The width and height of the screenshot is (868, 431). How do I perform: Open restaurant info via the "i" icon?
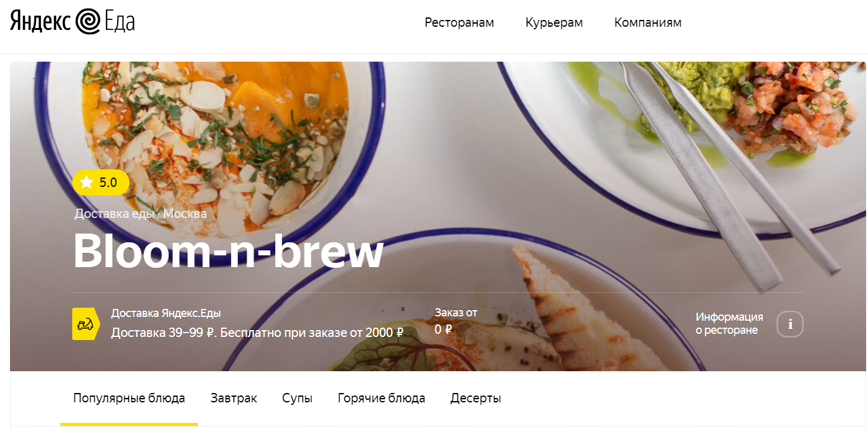[x=790, y=324]
